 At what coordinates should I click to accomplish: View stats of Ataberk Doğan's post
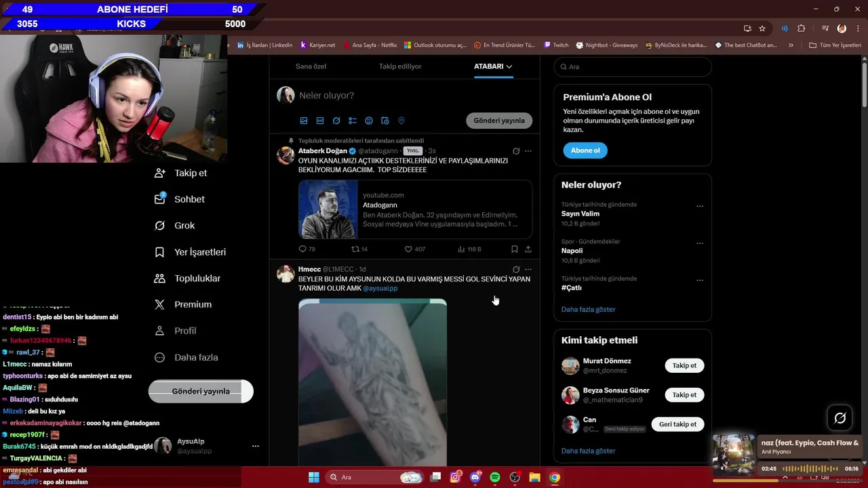[469, 249]
